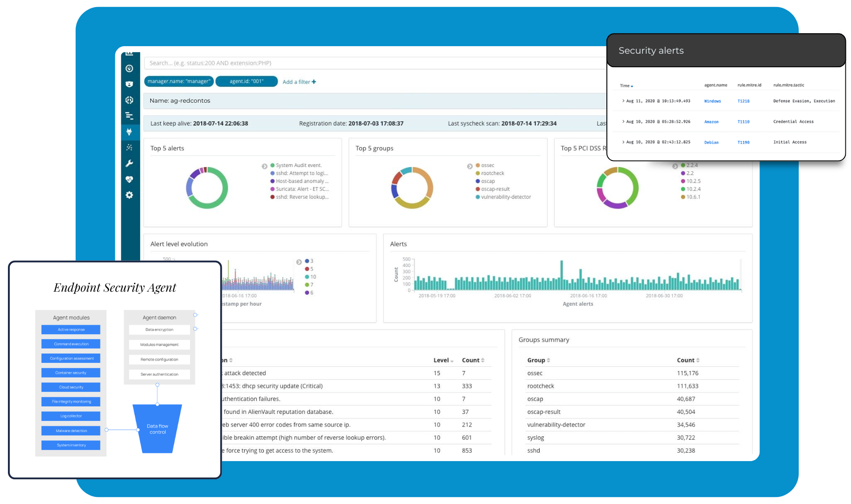Screen dimensions: 851x504
Task: Toggle the Top 5 groups legend arrow
Action: (470, 166)
